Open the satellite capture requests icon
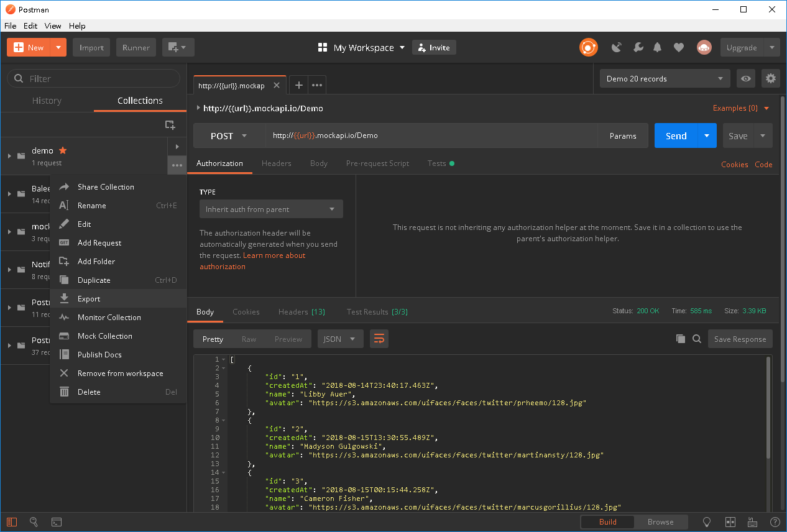The width and height of the screenshot is (787, 532). [617, 47]
